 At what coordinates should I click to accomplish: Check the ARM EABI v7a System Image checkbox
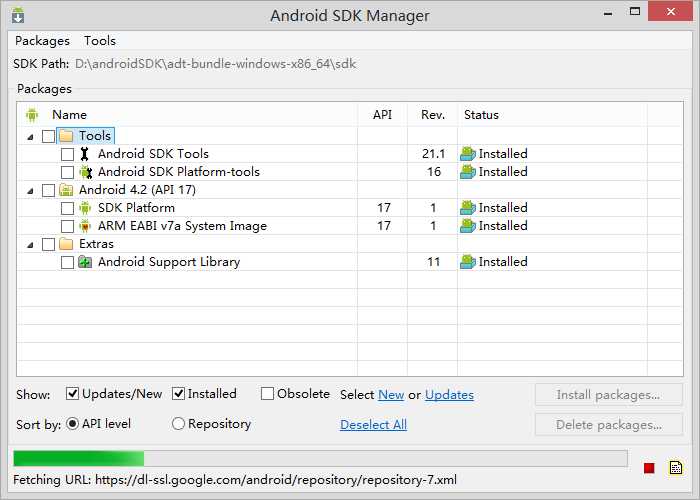coord(67,226)
